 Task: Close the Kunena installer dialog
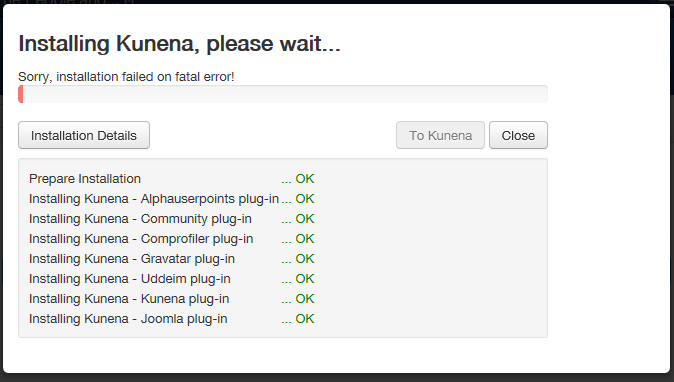(x=518, y=135)
